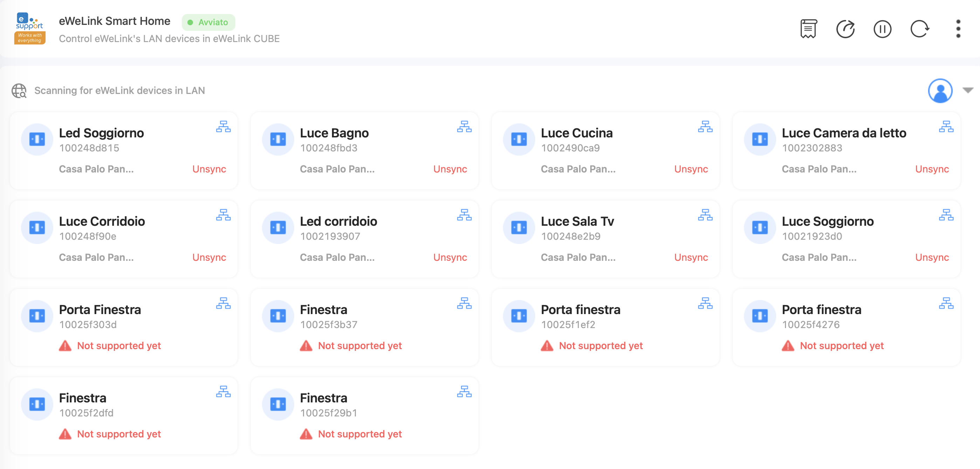Click Unsync on Luce Camera da letto
980x469 pixels.
(x=932, y=169)
